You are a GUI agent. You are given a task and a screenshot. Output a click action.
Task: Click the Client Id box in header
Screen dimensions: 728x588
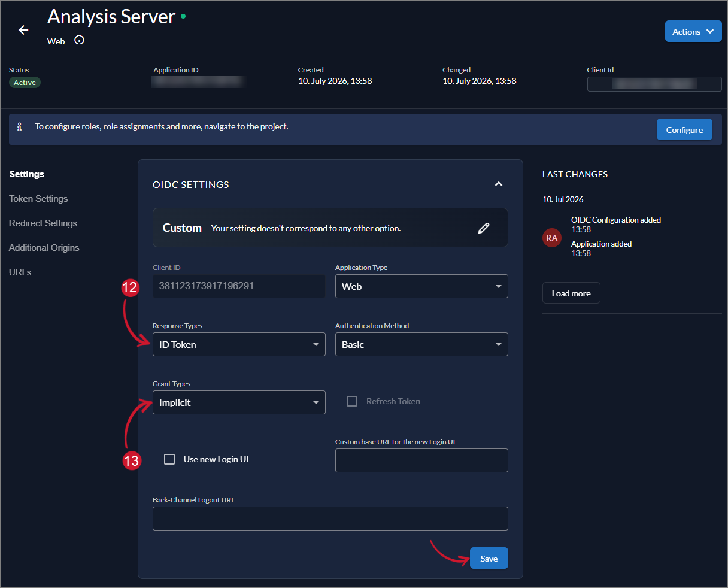(x=654, y=84)
